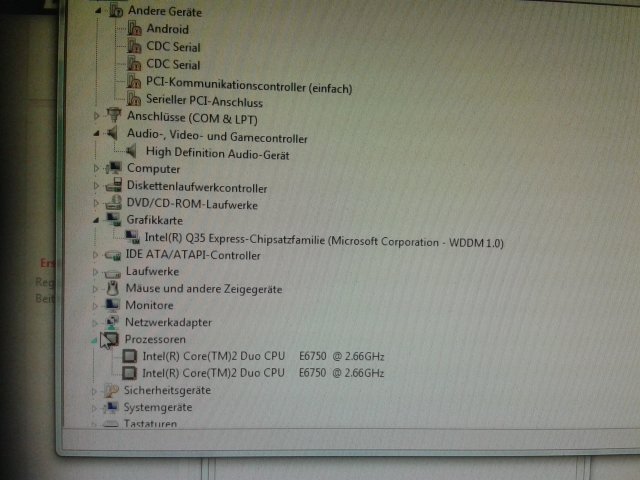Expand the Computer node arrow

click(96, 168)
